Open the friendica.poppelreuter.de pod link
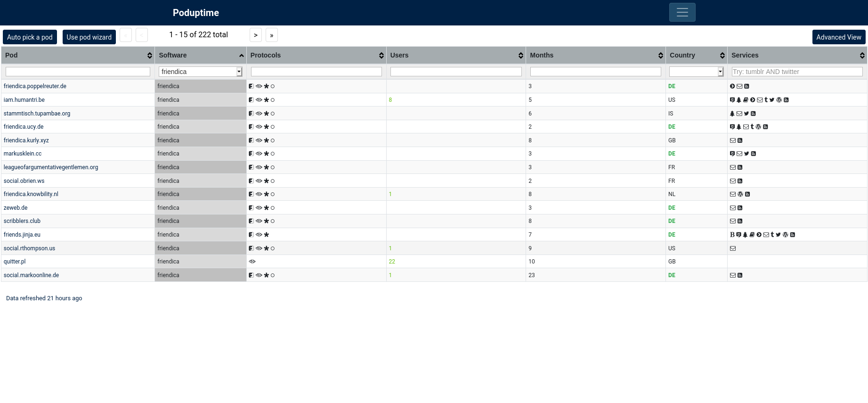868x403 pixels. pyautogui.click(x=35, y=86)
